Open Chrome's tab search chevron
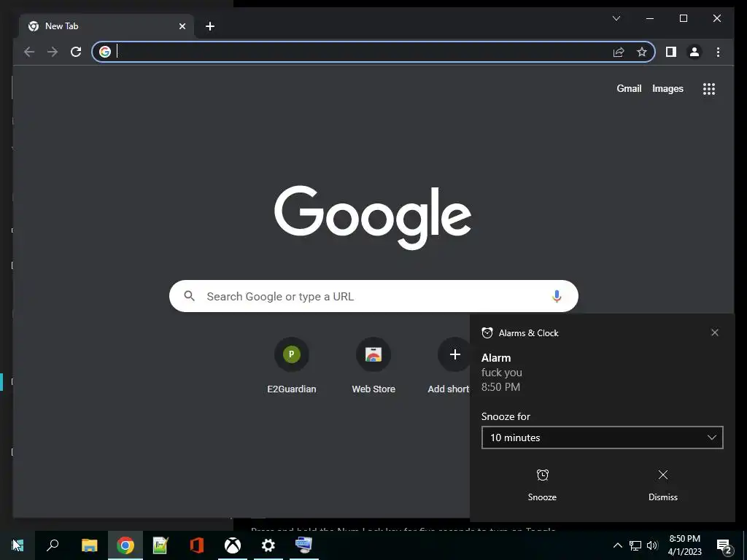 pos(616,18)
